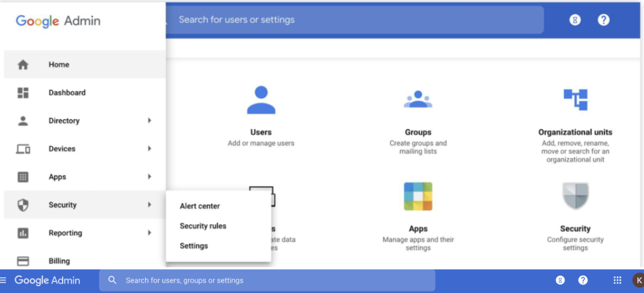Open the Groups icon tile

[418, 99]
